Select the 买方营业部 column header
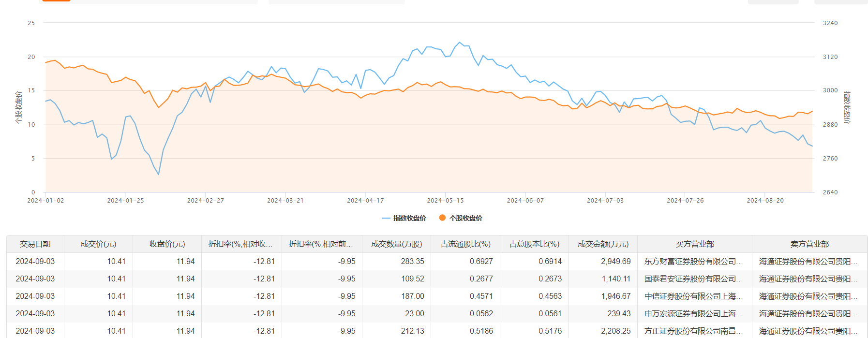The width and height of the screenshot is (868, 338). coord(695,244)
